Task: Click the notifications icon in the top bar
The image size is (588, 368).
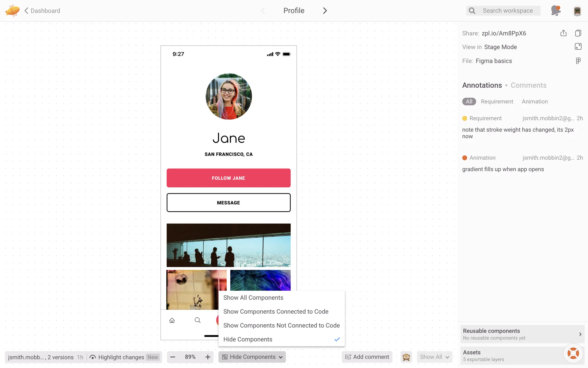Action: pyautogui.click(x=556, y=11)
